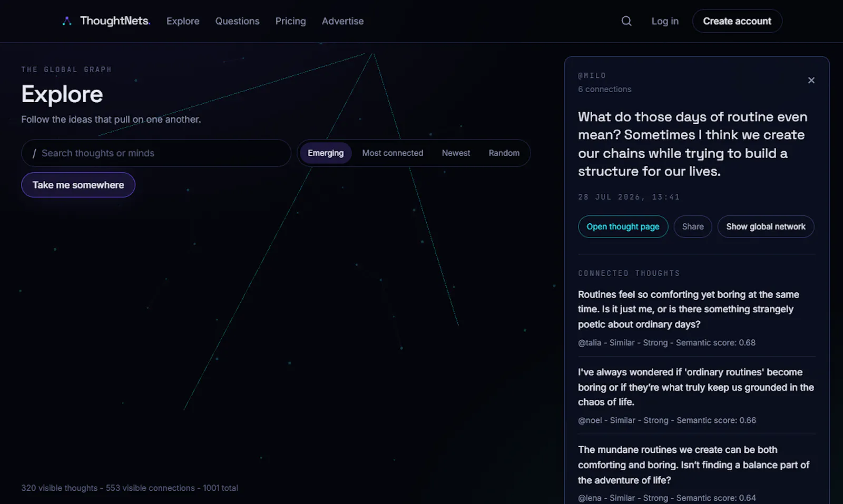Click the Log in link

pos(665,21)
